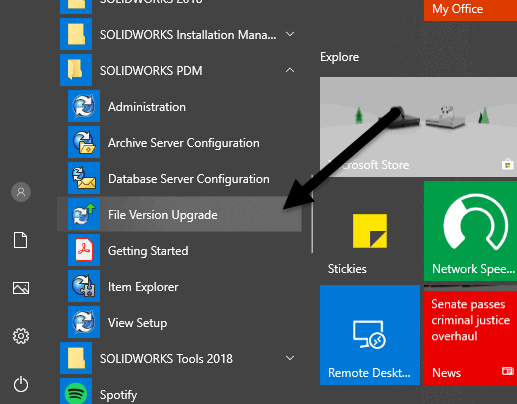Click the Power icon
The height and width of the screenshot is (404, 517).
[x=21, y=384]
